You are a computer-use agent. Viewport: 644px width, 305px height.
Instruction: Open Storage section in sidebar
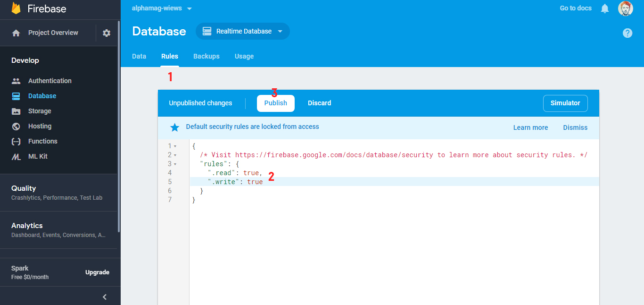click(40, 111)
